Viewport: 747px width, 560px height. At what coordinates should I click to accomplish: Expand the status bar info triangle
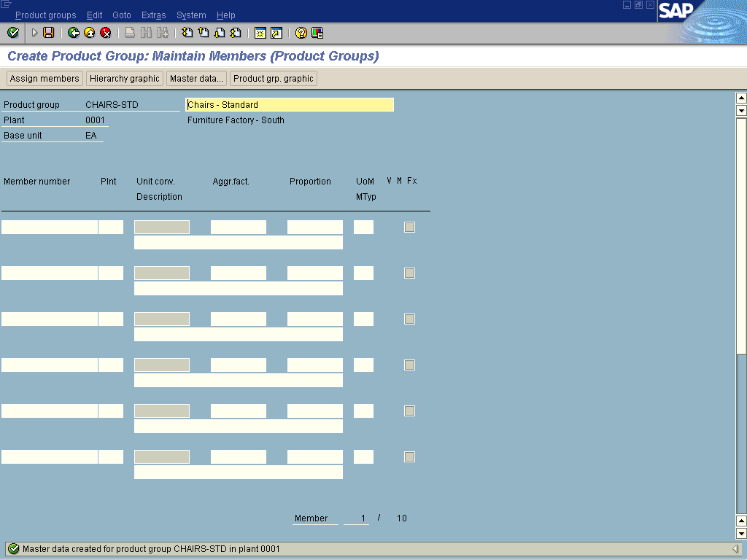pos(735,548)
